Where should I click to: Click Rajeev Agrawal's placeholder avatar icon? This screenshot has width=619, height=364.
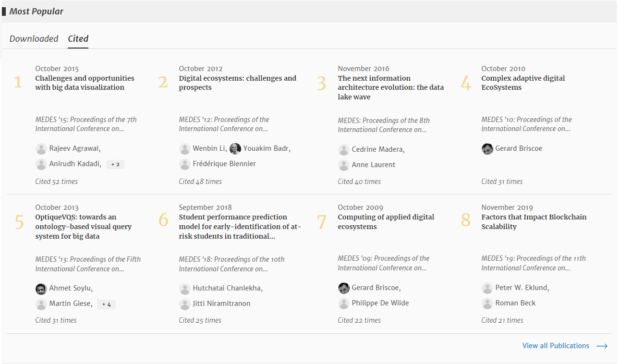41,149
